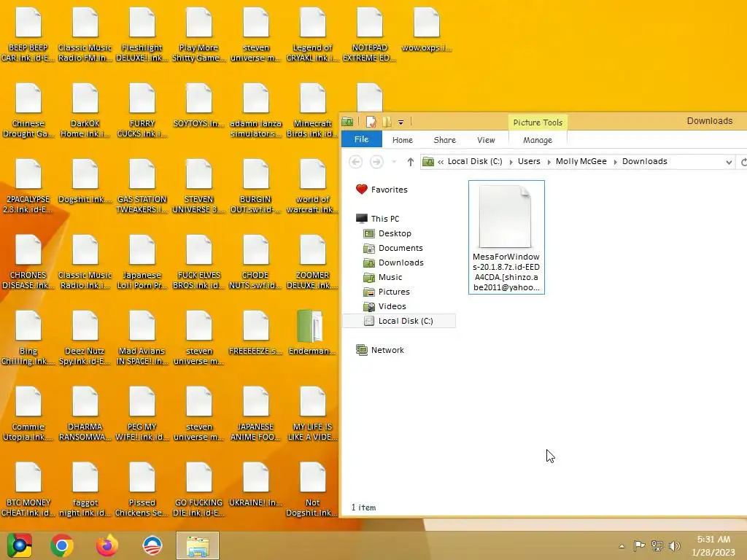Click the Back navigation arrow
The image size is (747, 560).
coord(355,162)
